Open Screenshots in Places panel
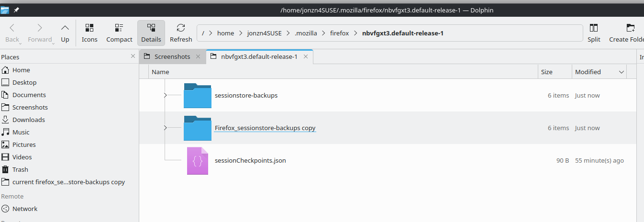 (x=69, y=107)
